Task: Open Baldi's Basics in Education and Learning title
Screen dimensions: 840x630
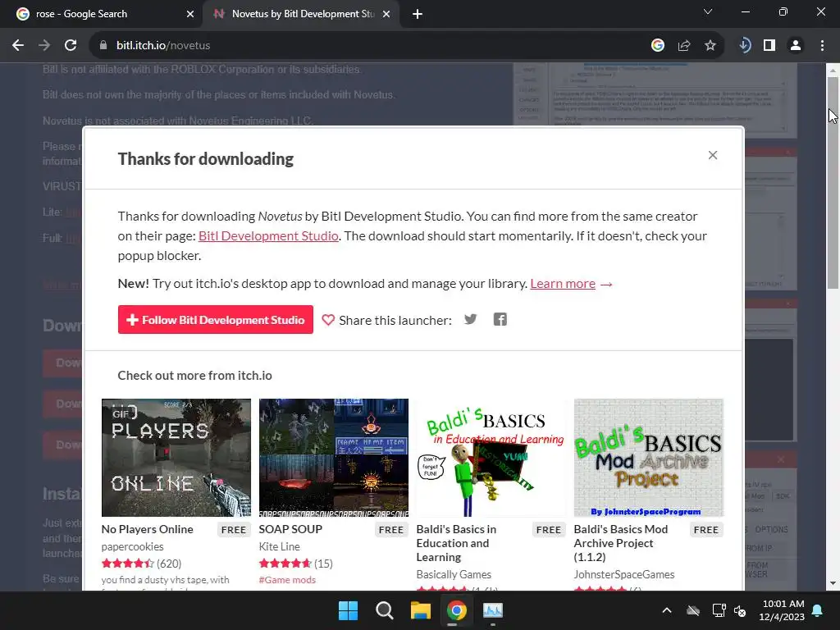Action: click(456, 543)
